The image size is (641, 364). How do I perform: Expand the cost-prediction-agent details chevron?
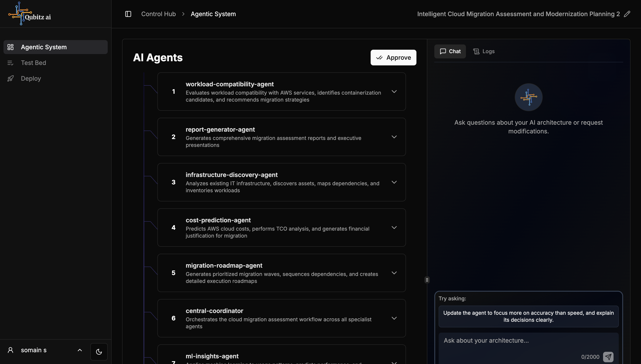[394, 228]
